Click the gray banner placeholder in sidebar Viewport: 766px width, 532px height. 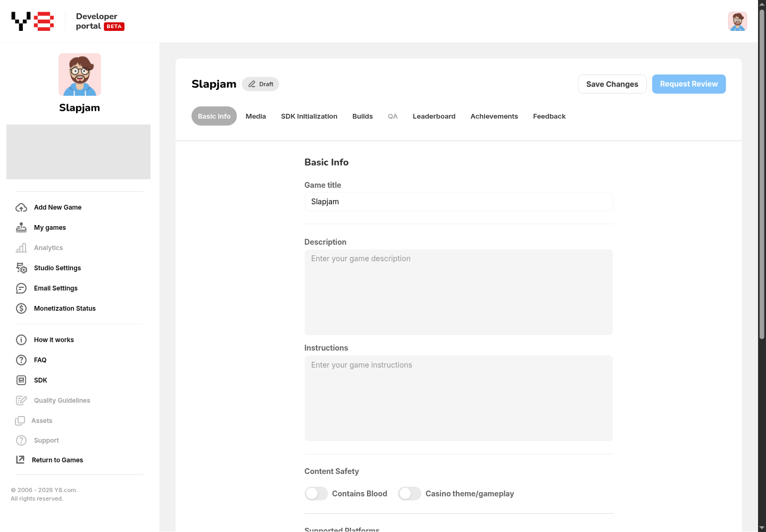pyautogui.click(x=78, y=152)
